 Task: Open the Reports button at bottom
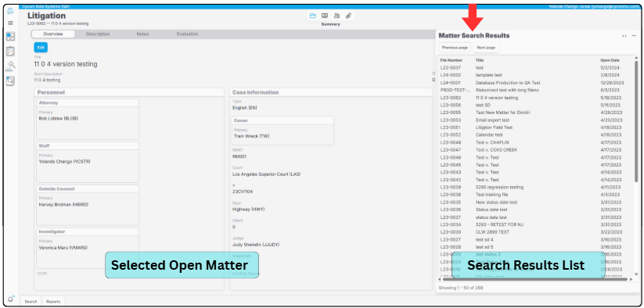click(53, 302)
